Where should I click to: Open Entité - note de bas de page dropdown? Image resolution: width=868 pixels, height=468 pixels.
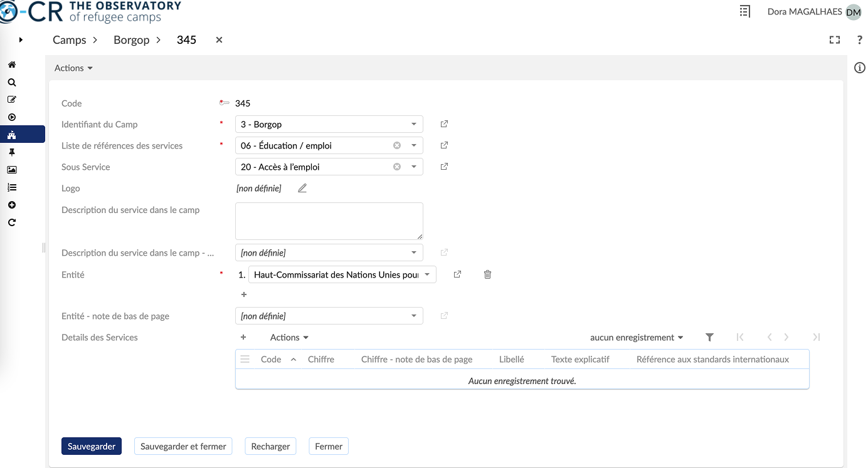[x=414, y=316]
